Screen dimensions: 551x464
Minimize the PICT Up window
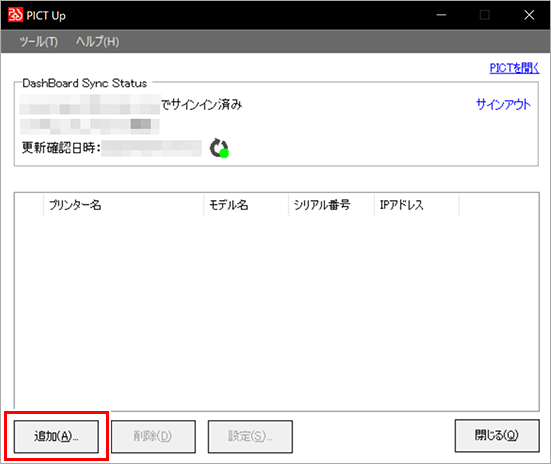click(x=441, y=15)
